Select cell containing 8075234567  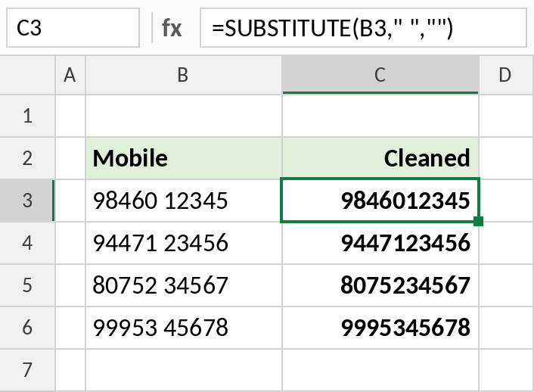tap(380, 285)
